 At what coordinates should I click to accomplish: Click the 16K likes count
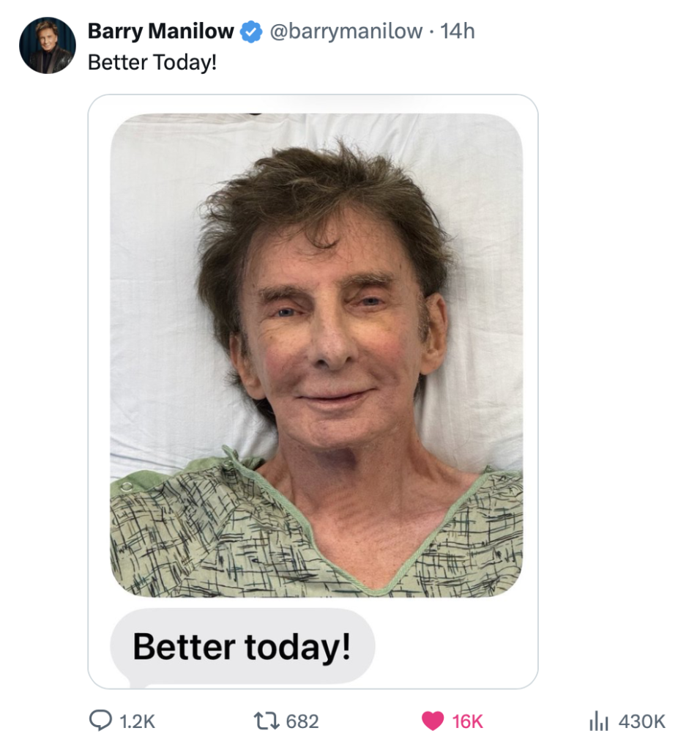[468, 721]
